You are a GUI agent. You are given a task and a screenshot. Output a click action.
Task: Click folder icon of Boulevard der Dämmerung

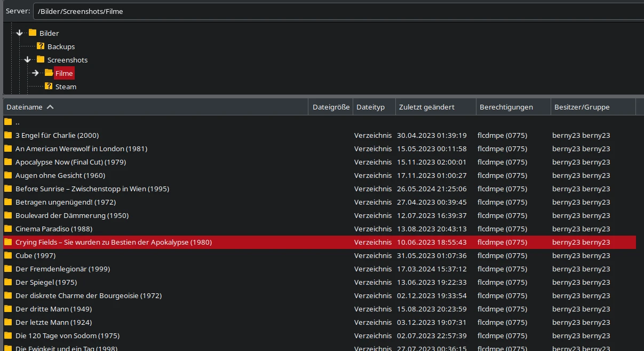point(8,215)
